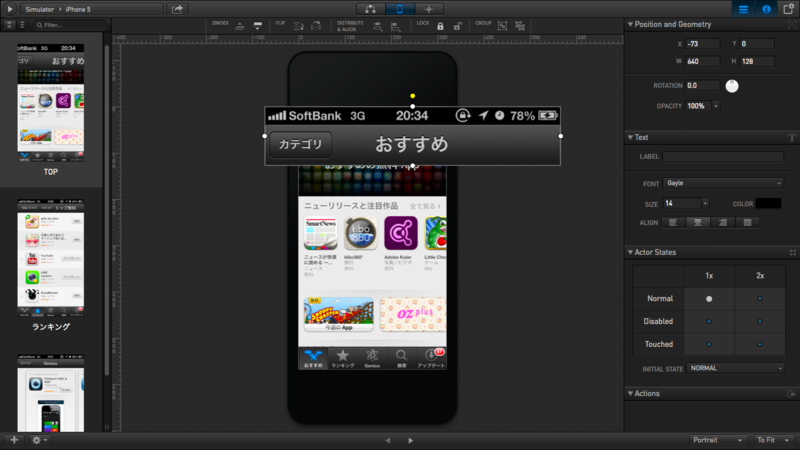The image size is (800, 450).
Task: Click the geometry fit icon in section header
Action: click(x=791, y=24)
